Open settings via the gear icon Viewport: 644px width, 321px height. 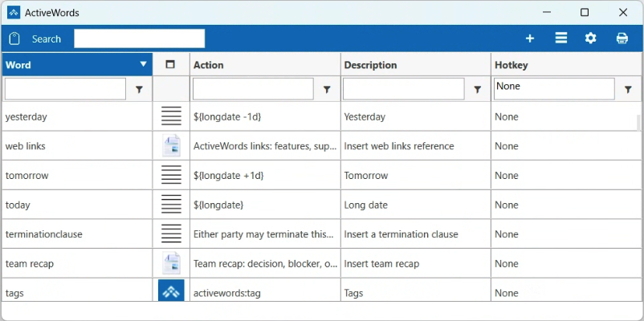(x=591, y=39)
